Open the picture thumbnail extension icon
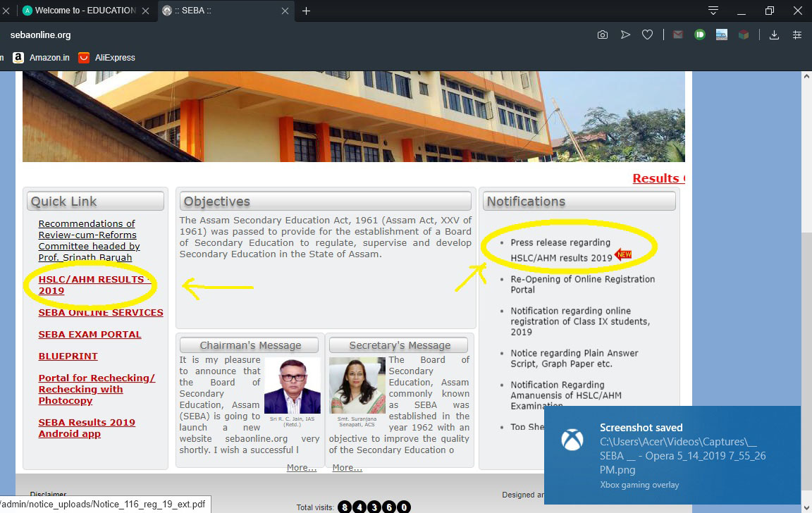The image size is (812, 513). coord(721,35)
